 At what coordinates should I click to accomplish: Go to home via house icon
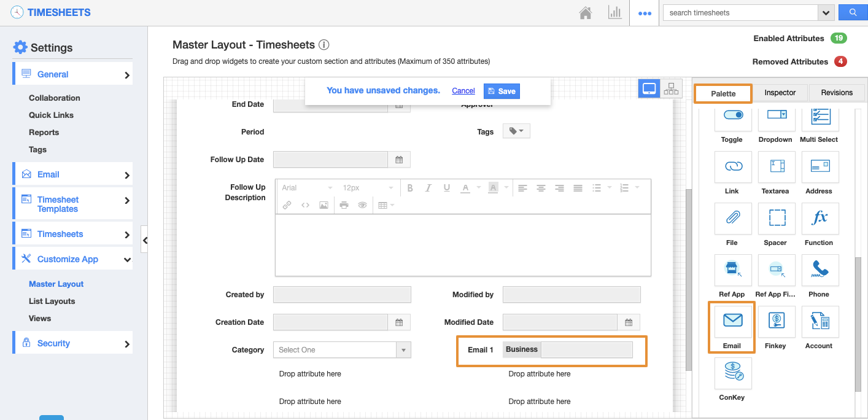(x=586, y=13)
